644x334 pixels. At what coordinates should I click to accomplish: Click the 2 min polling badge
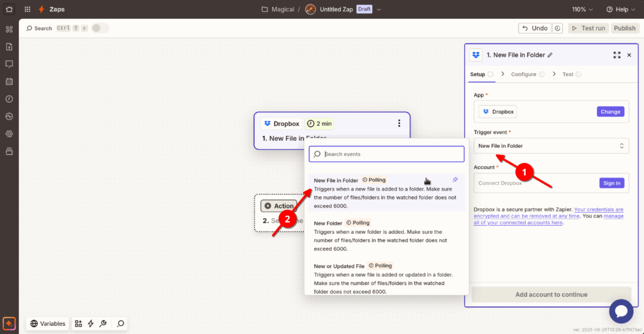point(319,124)
